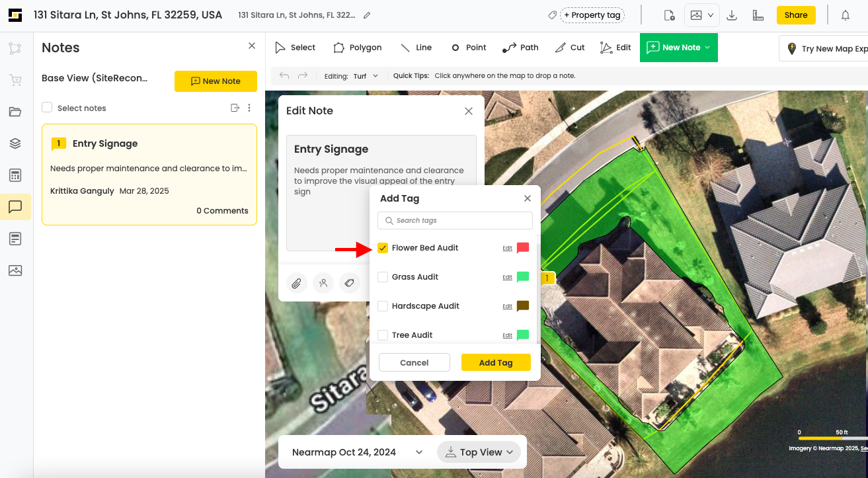Viewport: 868px width, 478px height.
Task: Click the attachment paperclip icon
Action: (297, 283)
